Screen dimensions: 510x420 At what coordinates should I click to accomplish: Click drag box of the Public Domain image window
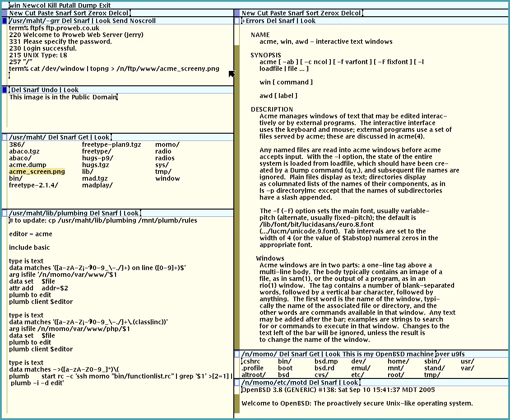click(5, 89)
